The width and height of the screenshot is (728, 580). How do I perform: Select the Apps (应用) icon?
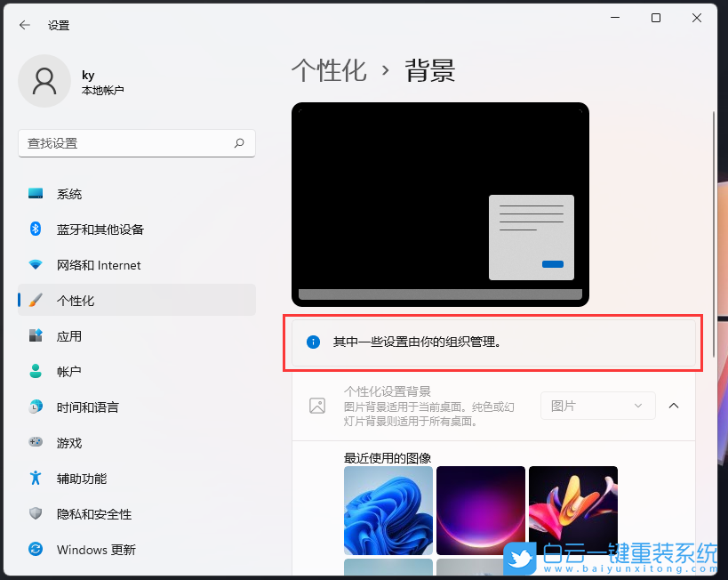[36, 335]
